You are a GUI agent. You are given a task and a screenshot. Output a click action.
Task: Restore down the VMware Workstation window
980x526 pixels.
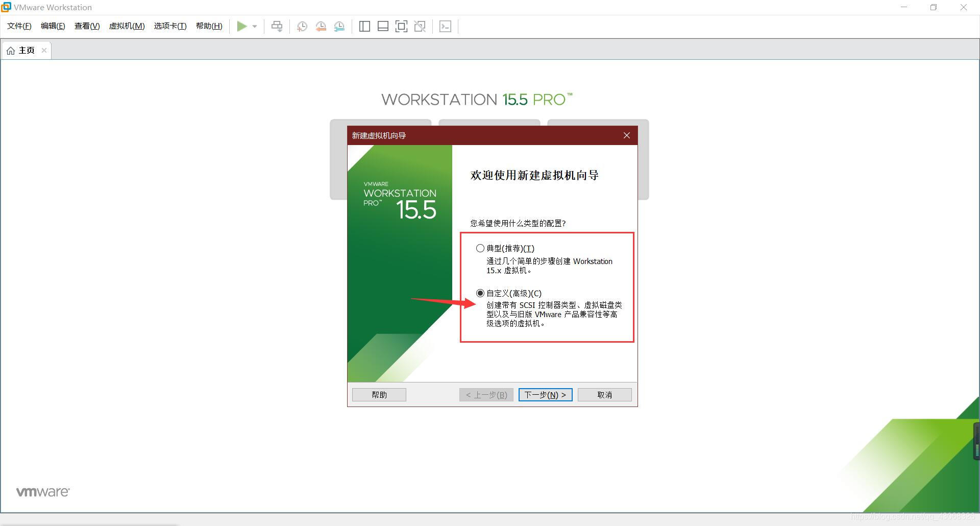click(x=934, y=7)
